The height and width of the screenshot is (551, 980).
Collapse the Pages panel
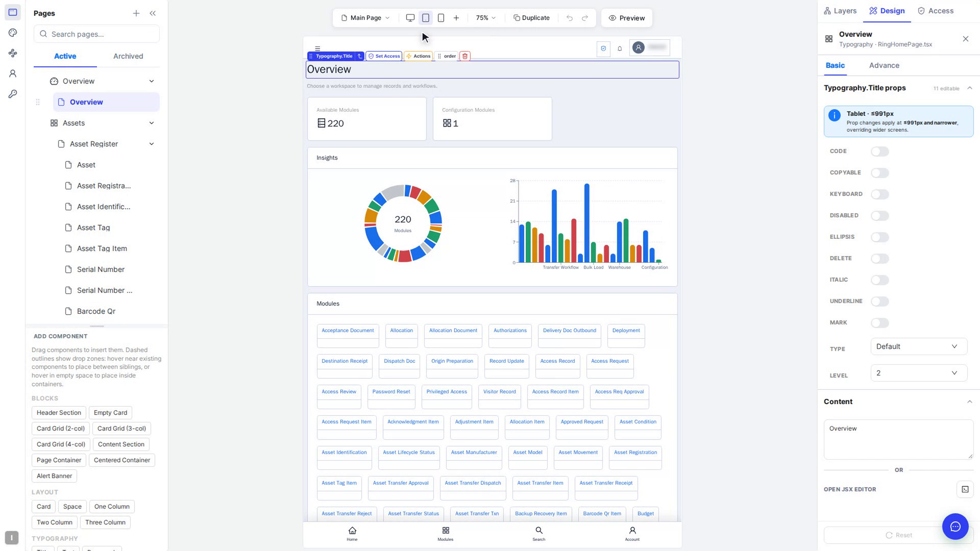point(153,13)
